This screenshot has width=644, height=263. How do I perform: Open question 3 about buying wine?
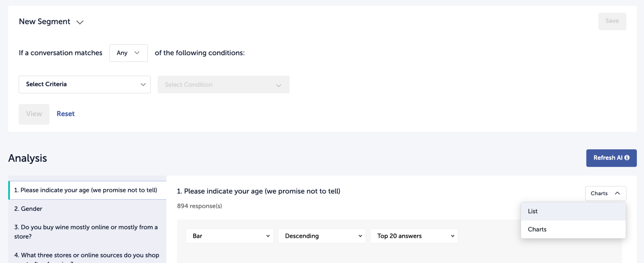(86, 232)
